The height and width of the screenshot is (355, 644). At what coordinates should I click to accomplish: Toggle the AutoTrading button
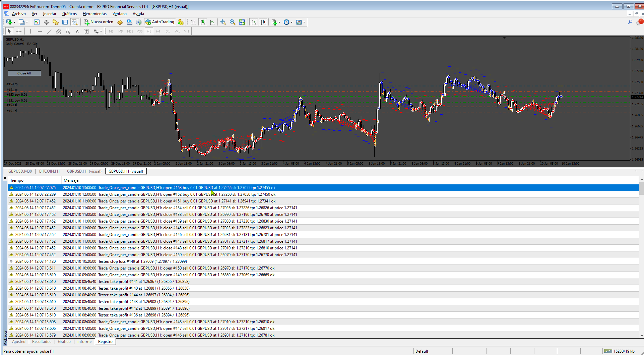[x=160, y=22]
